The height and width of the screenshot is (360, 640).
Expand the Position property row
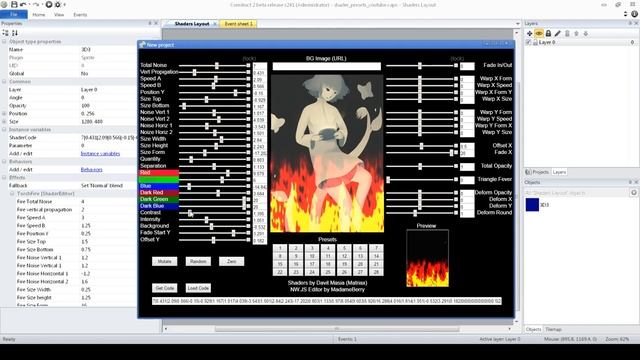4,113
